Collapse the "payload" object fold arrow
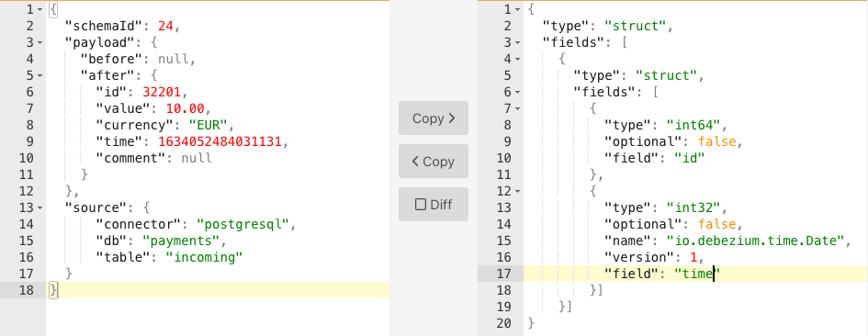This screenshot has height=336, width=868. (x=39, y=42)
